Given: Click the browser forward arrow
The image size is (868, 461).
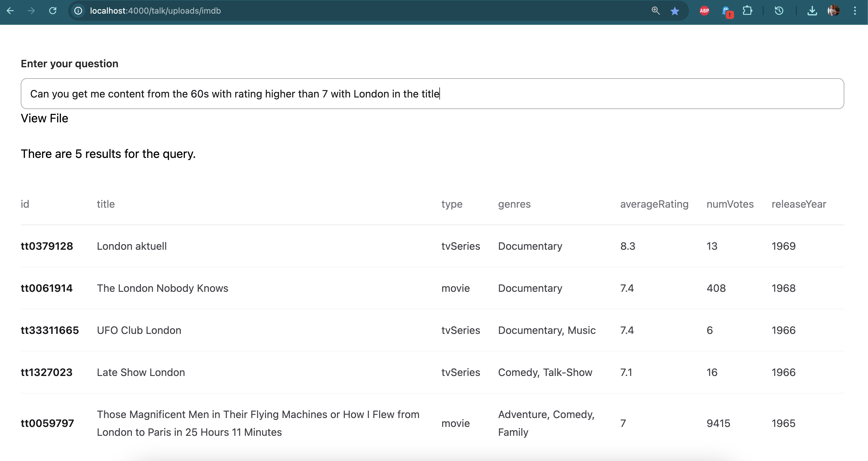Looking at the screenshot, I should click(x=31, y=11).
